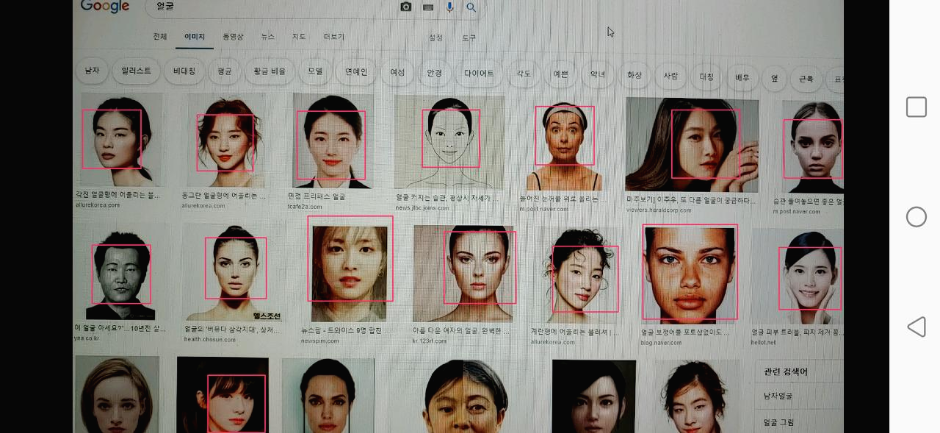Choose the 안경 filter chip
Viewport: 940px width, 433px height.
point(434,73)
